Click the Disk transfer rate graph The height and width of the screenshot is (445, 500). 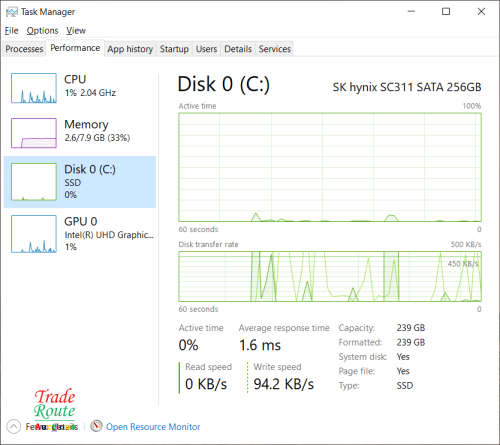[330, 277]
